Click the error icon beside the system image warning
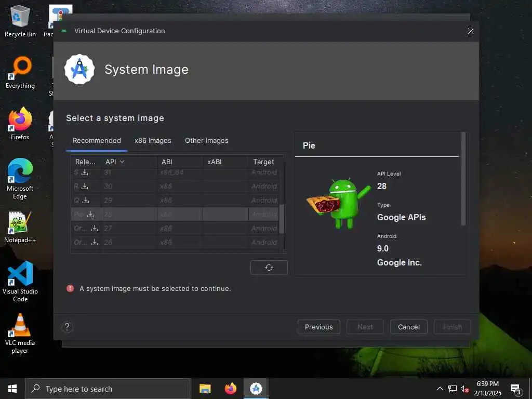 pyautogui.click(x=70, y=288)
